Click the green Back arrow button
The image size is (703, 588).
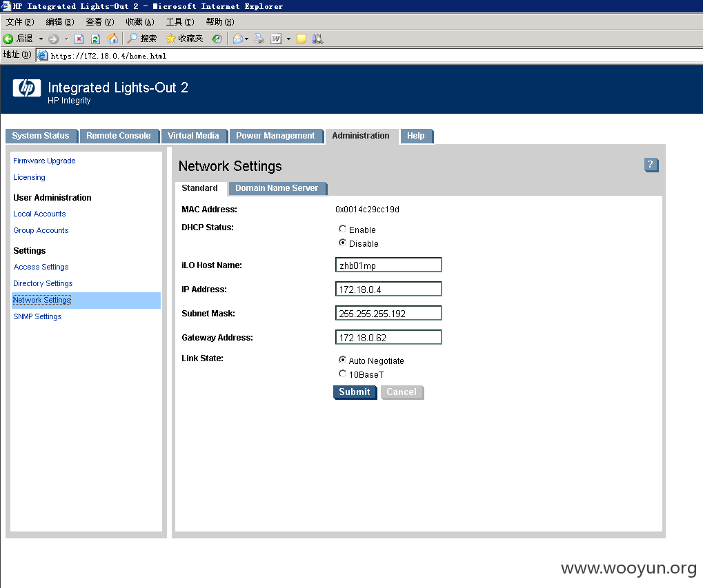tap(8, 39)
